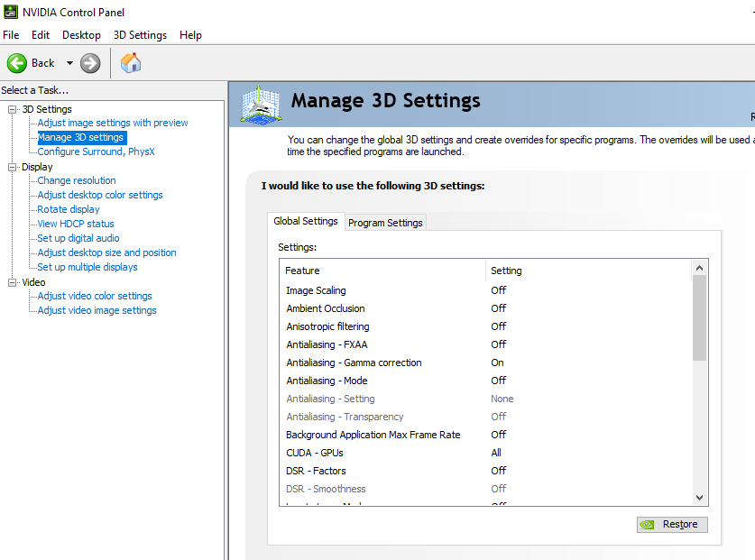Viewport: 755px width, 560px height.
Task: Click the green Back arrow icon
Action: [x=17, y=63]
